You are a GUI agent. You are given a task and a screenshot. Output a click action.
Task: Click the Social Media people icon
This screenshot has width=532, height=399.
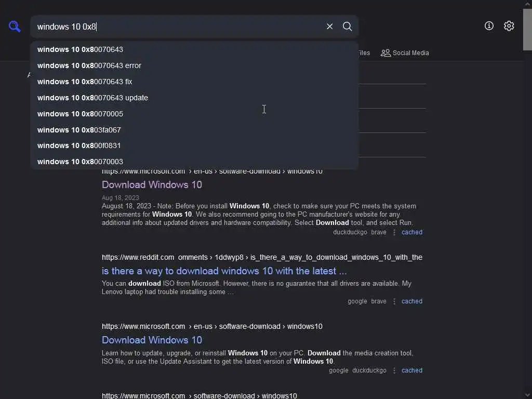point(385,53)
